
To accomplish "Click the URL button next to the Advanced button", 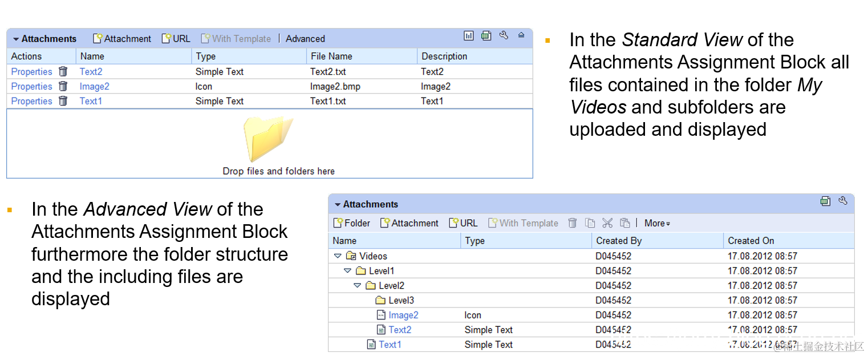I will (176, 39).
